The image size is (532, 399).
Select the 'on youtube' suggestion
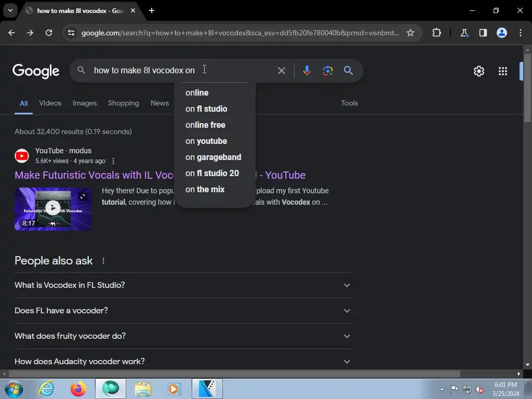215,141
